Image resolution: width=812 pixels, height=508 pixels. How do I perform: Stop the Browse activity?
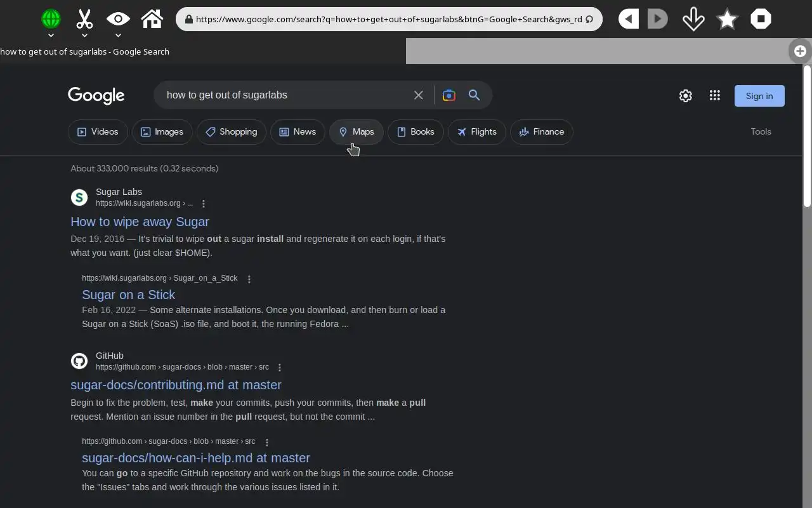(761, 19)
